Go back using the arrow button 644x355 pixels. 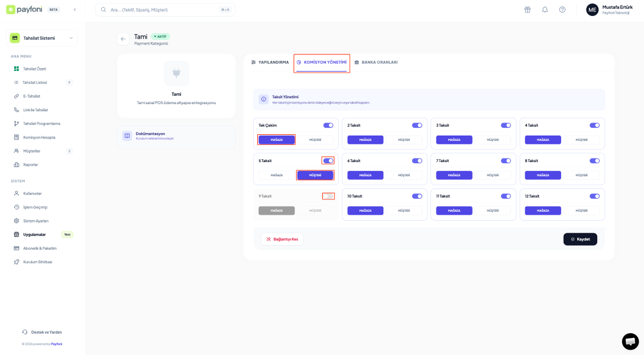(x=123, y=39)
